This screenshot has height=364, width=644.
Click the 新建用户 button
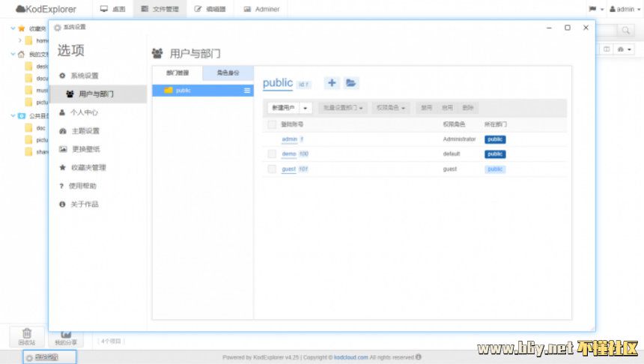[284, 108]
